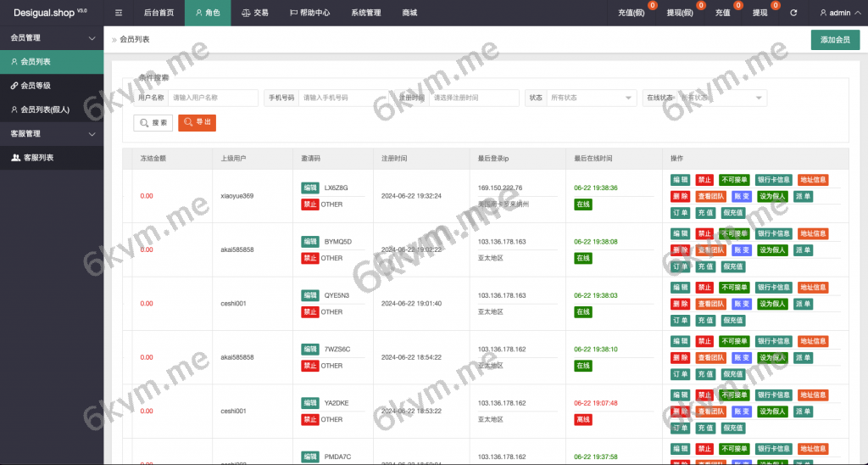Toggle 禁止 for user xiaoyue369 in 操作 column
This screenshot has height=465, width=868.
click(704, 180)
